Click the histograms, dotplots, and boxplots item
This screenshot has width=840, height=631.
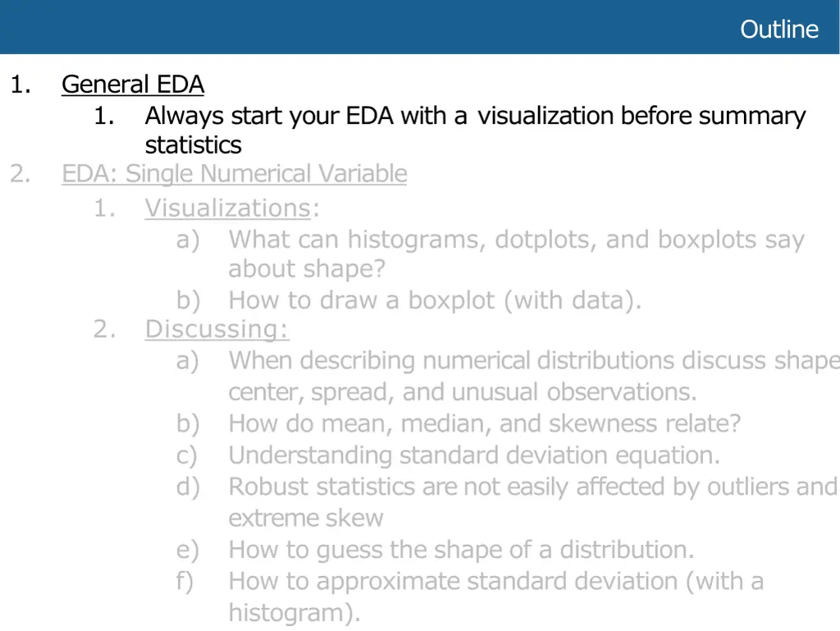(x=517, y=254)
